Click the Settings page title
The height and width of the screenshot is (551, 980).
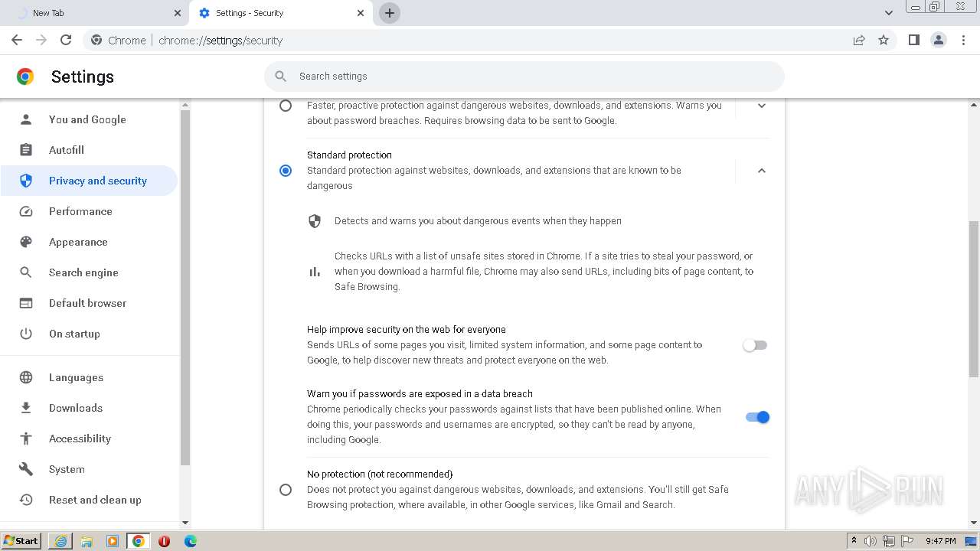coord(83,77)
